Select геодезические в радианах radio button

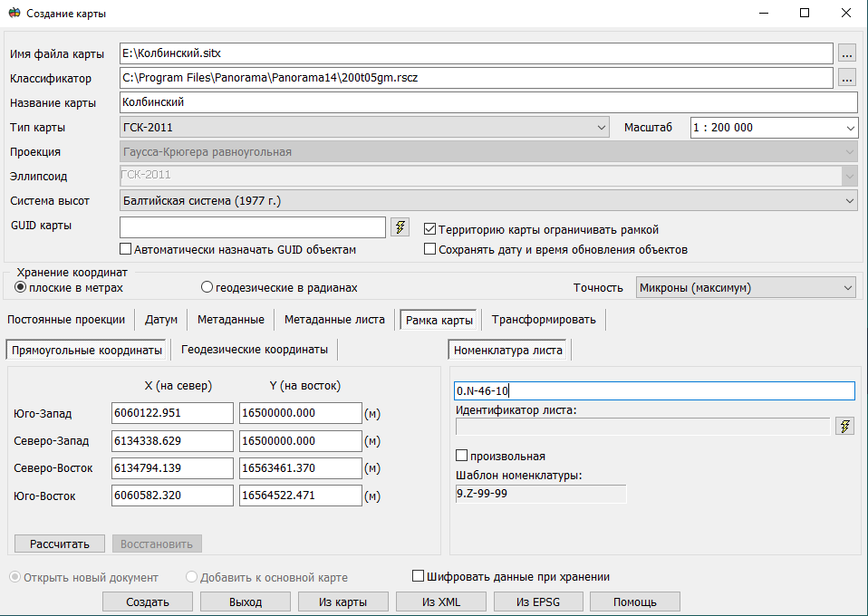click(x=207, y=287)
